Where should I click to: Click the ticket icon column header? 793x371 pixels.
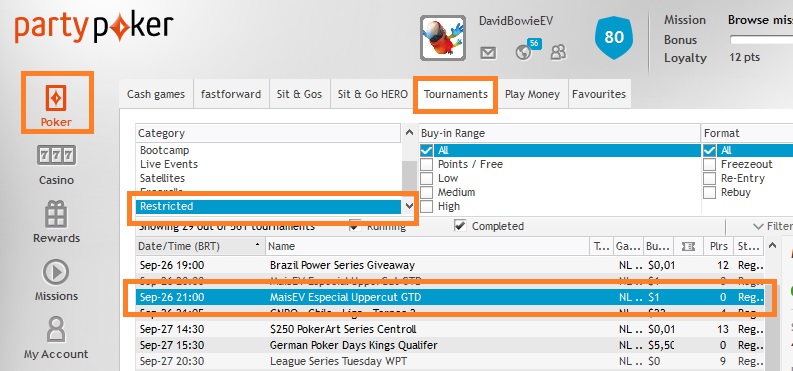(x=688, y=246)
